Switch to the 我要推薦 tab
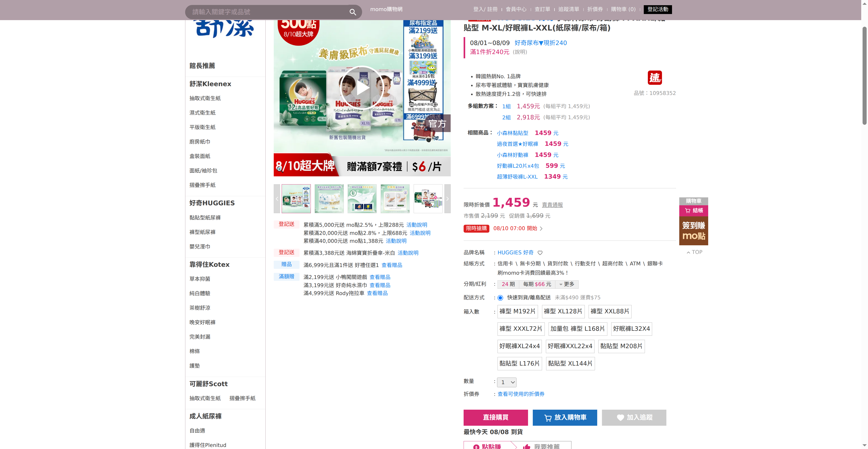Screen dimensions: 868x449 [542, 446]
